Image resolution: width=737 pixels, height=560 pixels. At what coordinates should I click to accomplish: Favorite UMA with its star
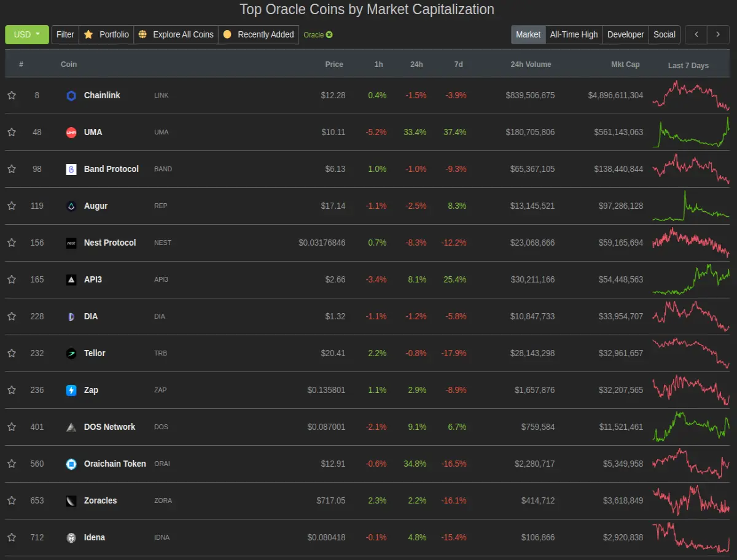tap(12, 132)
